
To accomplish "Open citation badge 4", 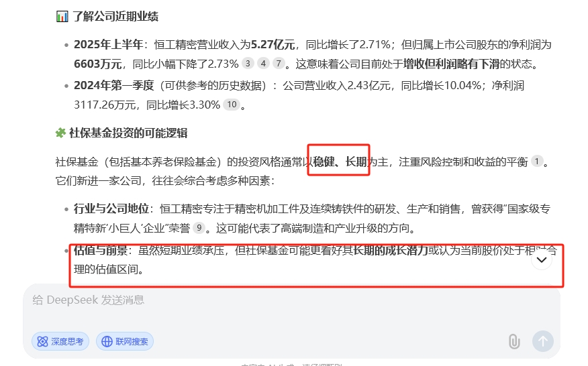I will coord(263,63).
